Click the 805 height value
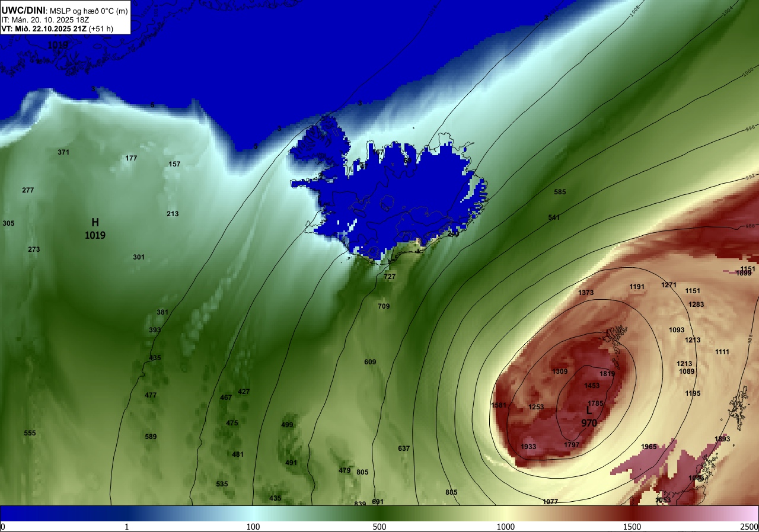Viewport: 759px width, 532px height. 362,472
